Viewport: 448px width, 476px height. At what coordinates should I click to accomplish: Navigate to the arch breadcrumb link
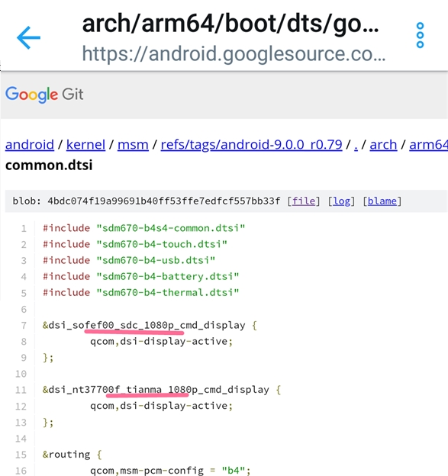click(x=383, y=144)
